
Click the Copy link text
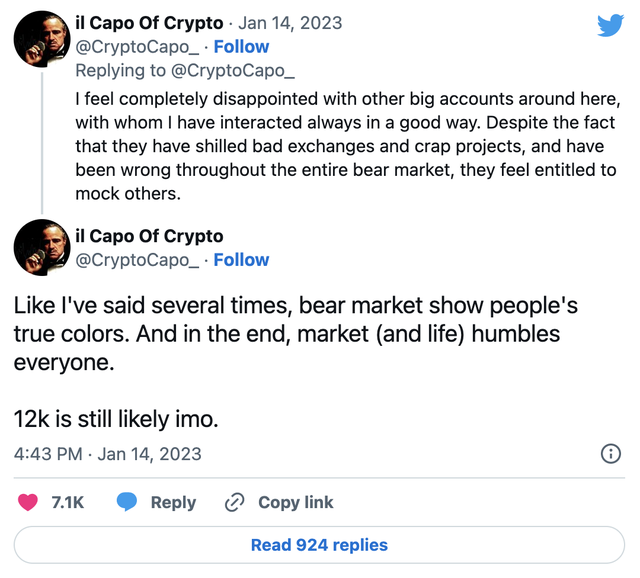(x=296, y=502)
